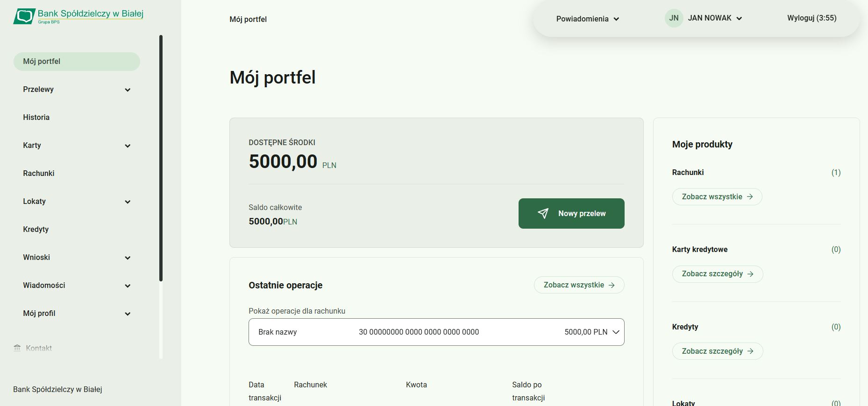The height and width of the screenshot is (406, 868).
Task: Click the paper plane icon on Nowy przelew
Action: tap(543, 213)
